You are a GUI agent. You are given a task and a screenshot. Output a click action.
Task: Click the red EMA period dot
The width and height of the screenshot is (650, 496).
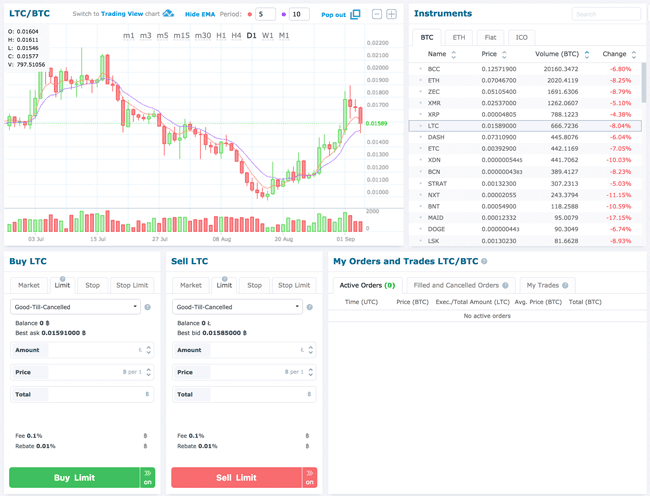click(250, 15)
